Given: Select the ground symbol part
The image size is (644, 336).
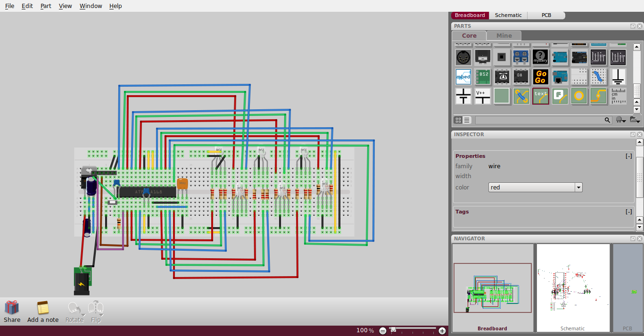Looking at the screenshot, I should point(618,77).
